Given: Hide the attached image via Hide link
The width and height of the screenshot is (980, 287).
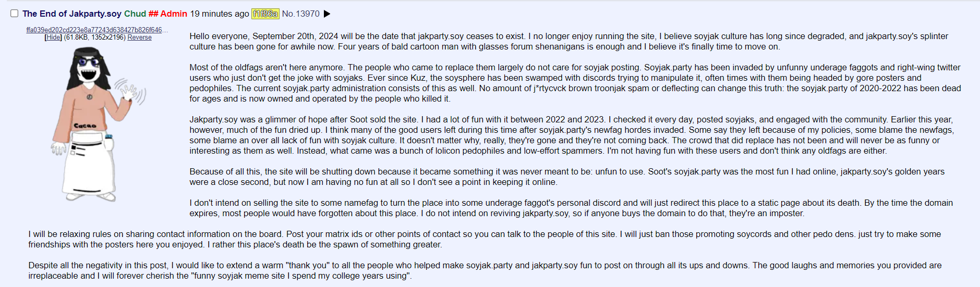Looking at the screenshot, I should (53, 38).
